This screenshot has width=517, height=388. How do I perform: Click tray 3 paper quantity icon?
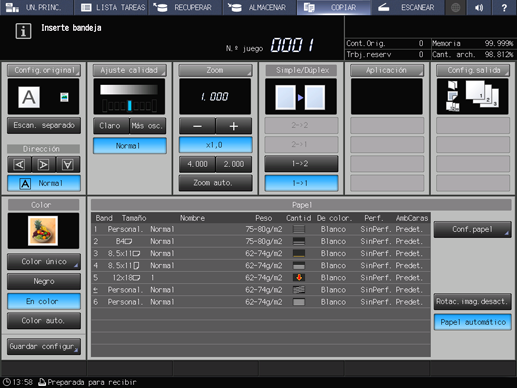point(299,254)
